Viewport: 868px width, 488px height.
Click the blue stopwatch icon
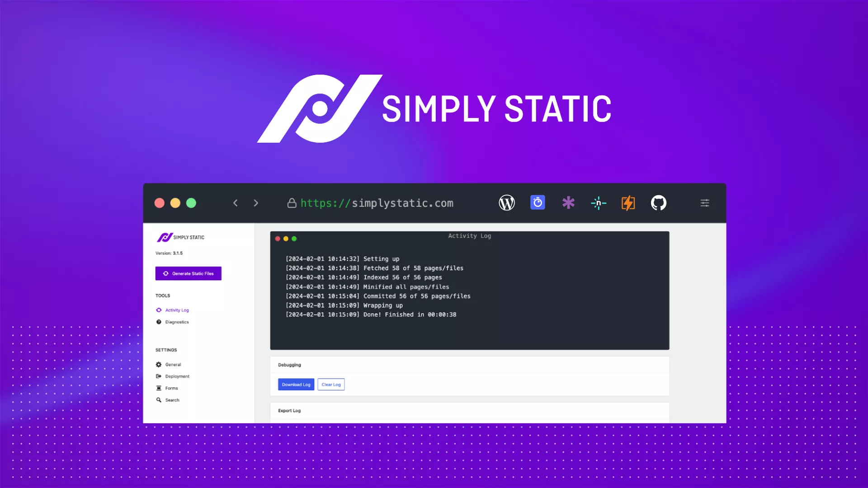tap(538, 202)
